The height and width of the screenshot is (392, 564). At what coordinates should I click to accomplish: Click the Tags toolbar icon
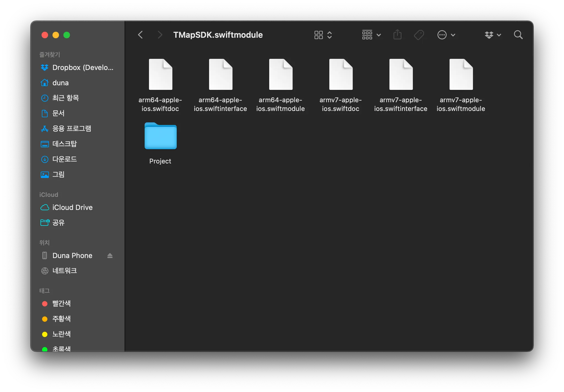coord(419,35)
